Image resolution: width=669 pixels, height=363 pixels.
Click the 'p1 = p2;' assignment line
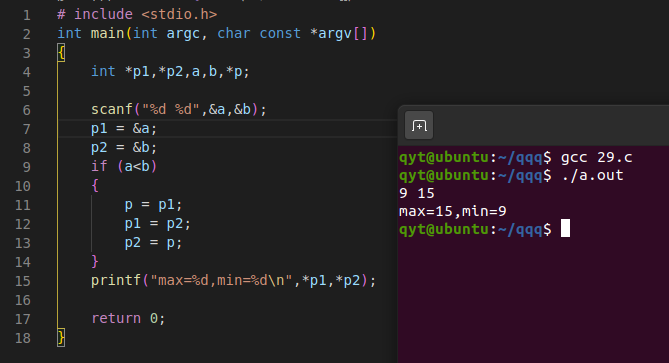(x=157, y=224)
